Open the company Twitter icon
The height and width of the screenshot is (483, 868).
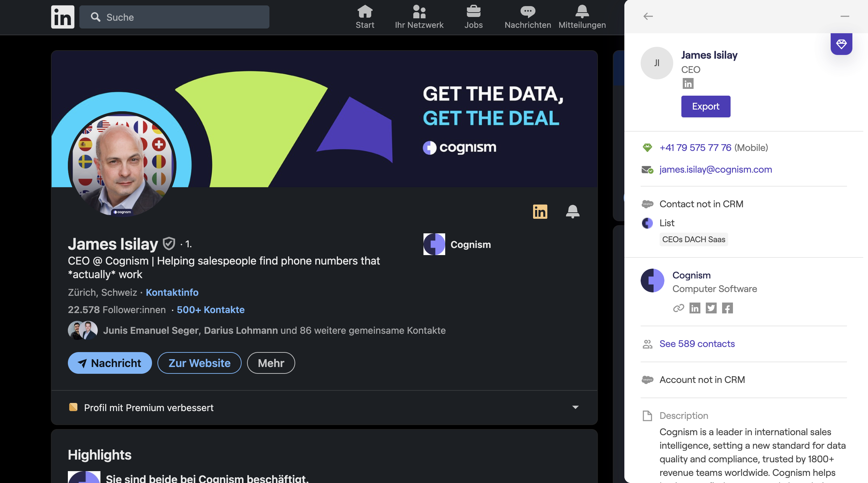point(711,308)
